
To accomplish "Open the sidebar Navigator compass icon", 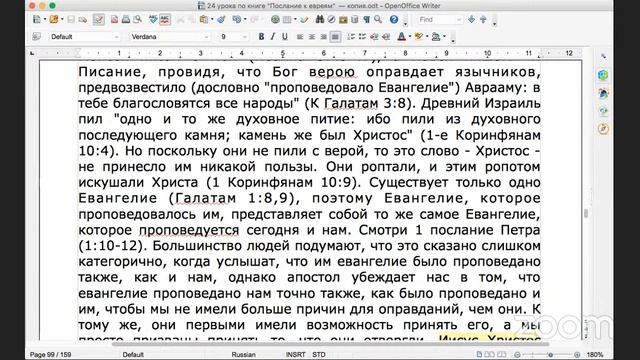I will [603, 129].
